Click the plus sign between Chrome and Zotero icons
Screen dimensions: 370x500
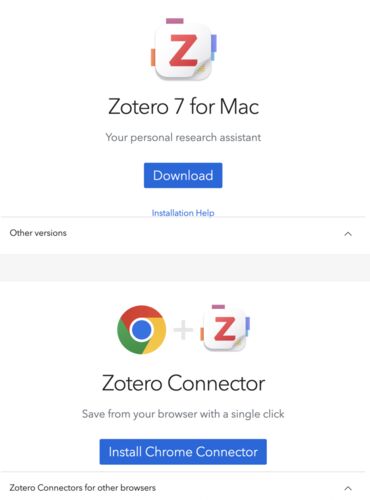coord(183,330)
